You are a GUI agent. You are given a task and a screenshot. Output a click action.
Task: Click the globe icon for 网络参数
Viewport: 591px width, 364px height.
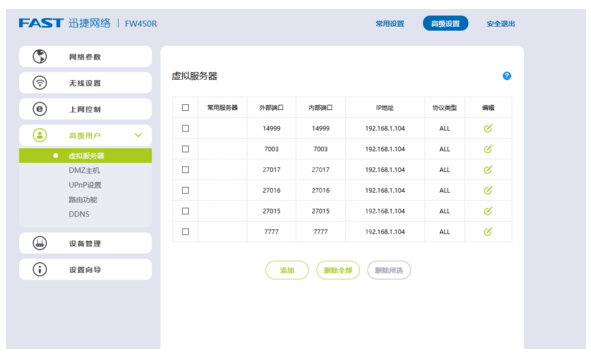[40, 57]
